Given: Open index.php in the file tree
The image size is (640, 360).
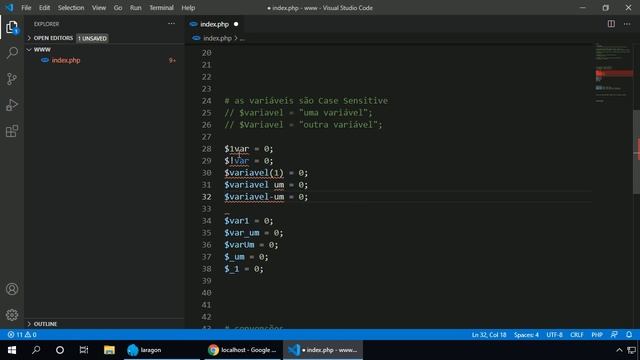Looking at the screenshot, I should pyautogui.click(x=66, y=60).
